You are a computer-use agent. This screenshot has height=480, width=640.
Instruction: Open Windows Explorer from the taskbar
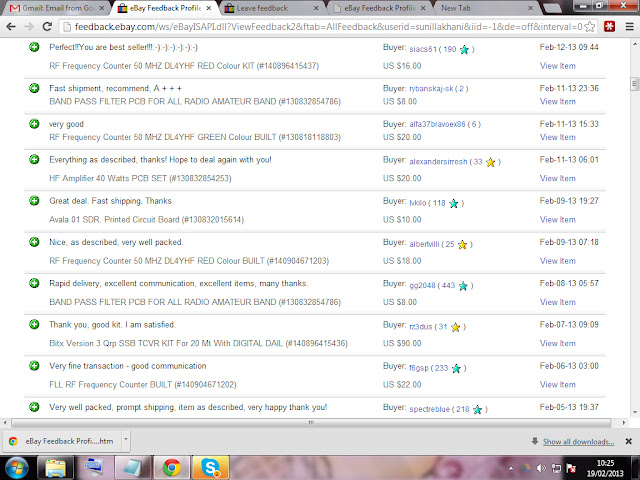(55, 468)
